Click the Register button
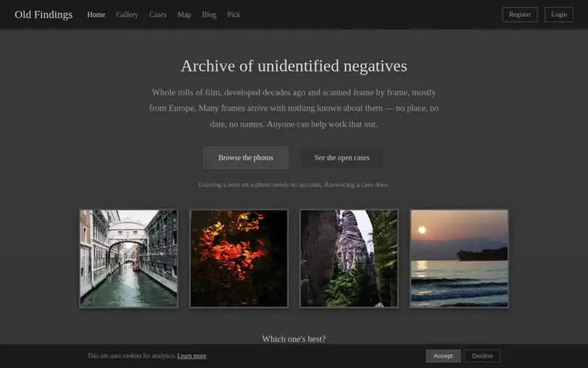The width and height of the screenshot is (588, 368). point(520,15)
